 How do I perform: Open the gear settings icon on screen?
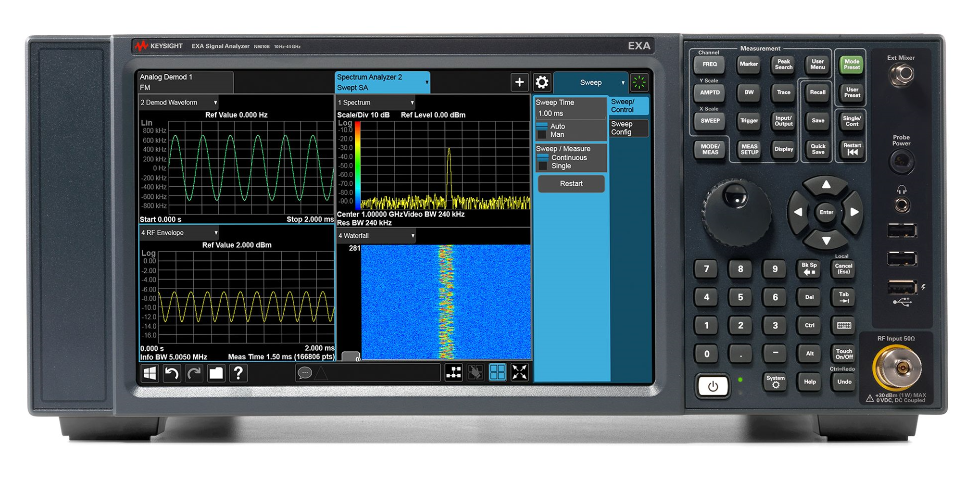tap(542, 82)
